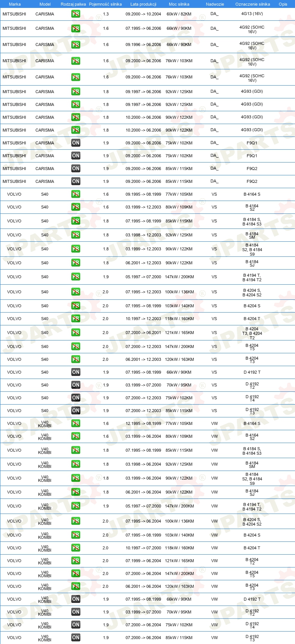Click the Nadwozie column header
Image resolution: width=295 pixels, height=644 pixels.
coord(215,4)
